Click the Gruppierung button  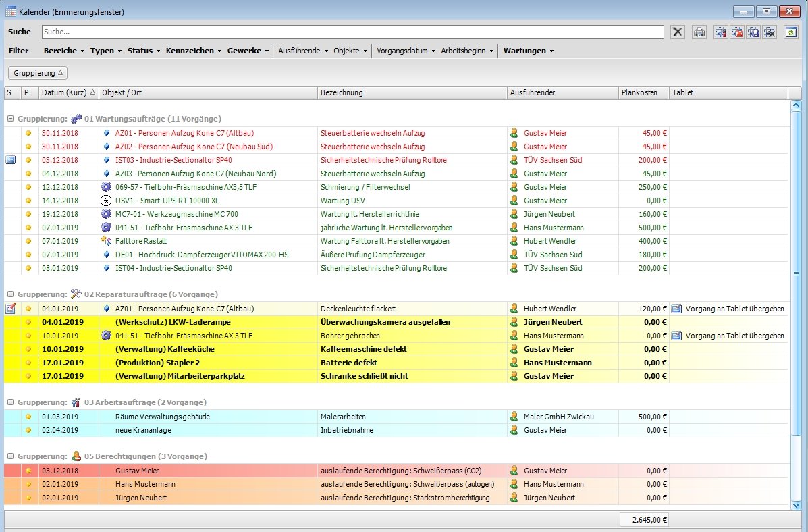[x=37, y=73]
